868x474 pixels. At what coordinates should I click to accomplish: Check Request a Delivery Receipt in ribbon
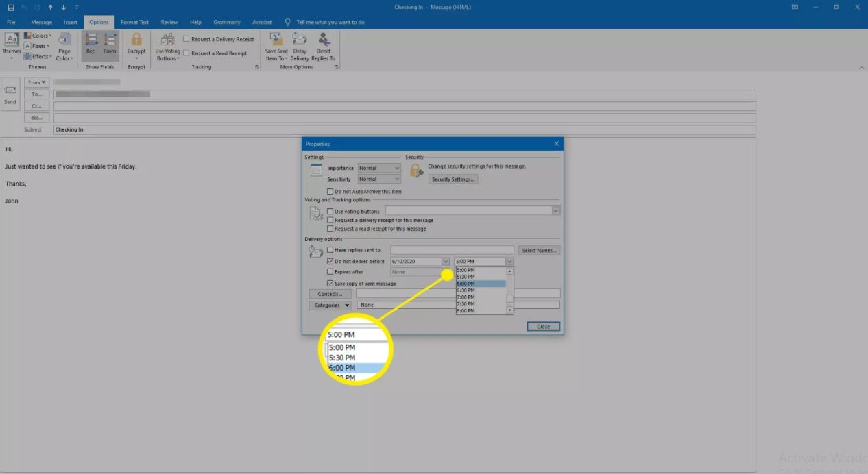186,39
